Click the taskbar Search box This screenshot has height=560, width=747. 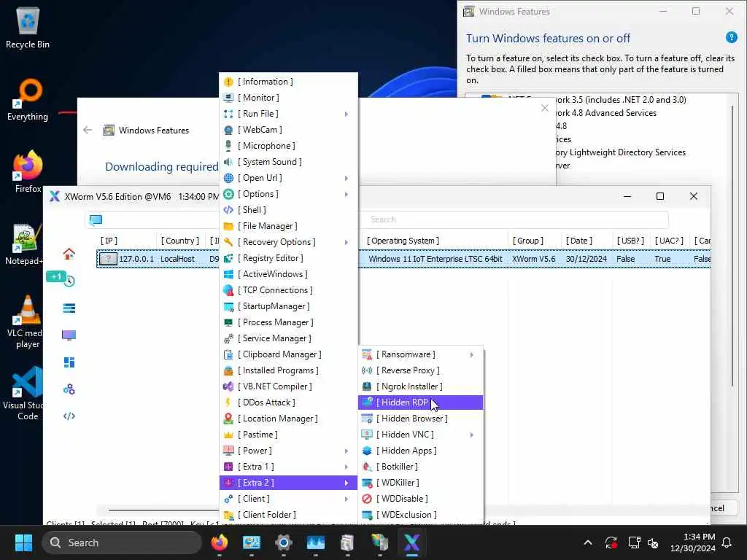(x=122, y=542)
